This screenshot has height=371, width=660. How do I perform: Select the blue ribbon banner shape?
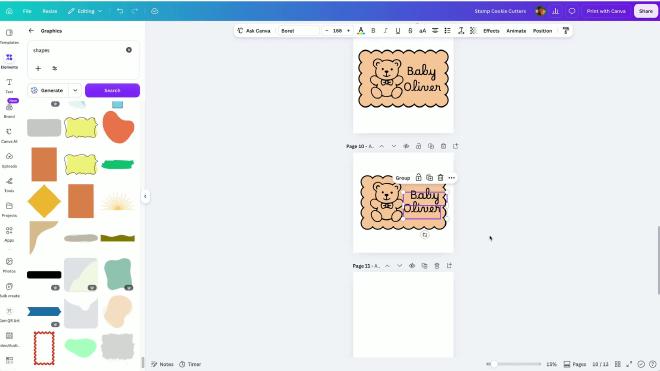point(44,312)
